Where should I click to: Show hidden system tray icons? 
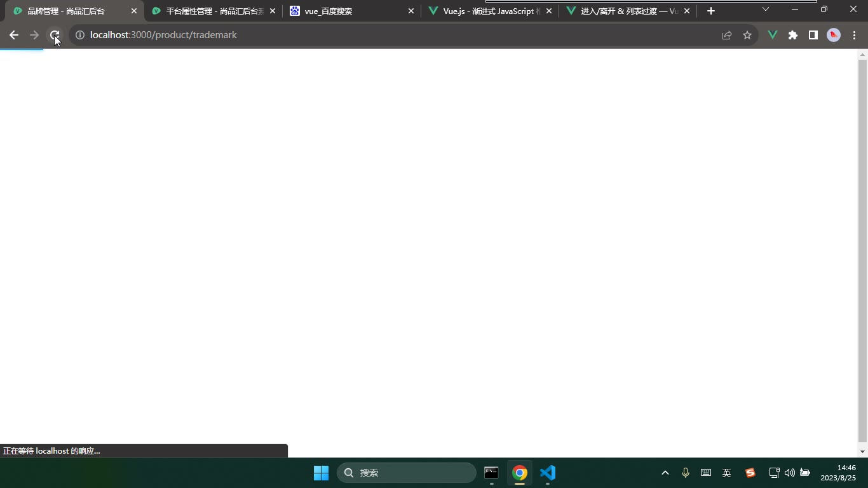(x=665, y=473)
